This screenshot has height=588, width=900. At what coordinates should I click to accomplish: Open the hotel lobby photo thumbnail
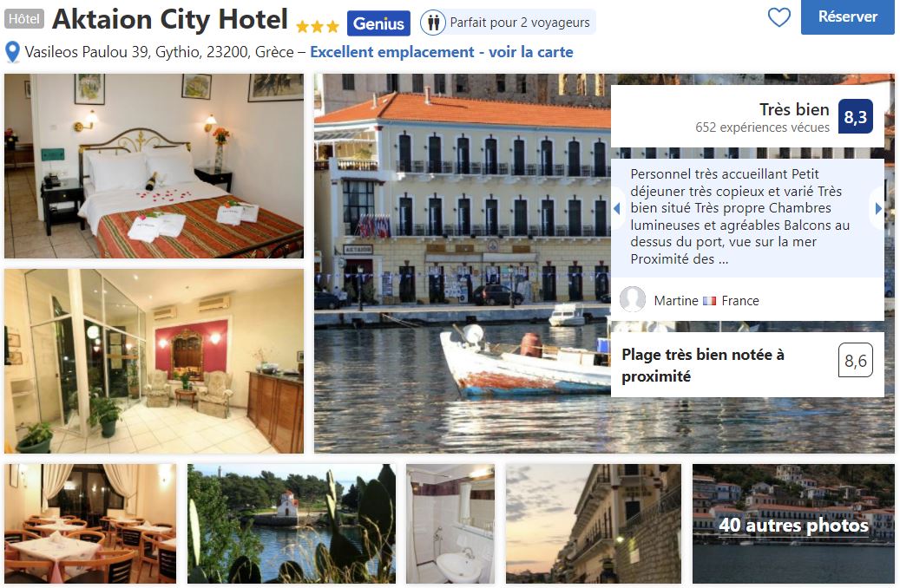(x=154, y=362)
